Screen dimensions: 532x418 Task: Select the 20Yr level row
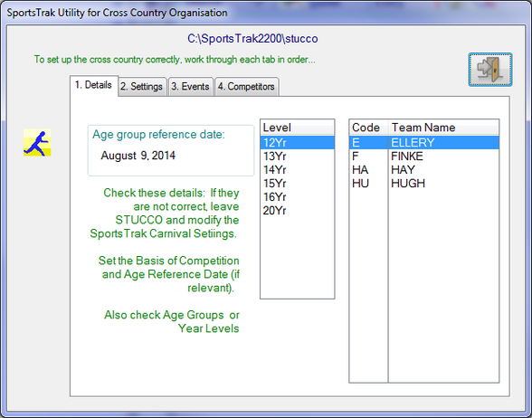tap(297, 210)
